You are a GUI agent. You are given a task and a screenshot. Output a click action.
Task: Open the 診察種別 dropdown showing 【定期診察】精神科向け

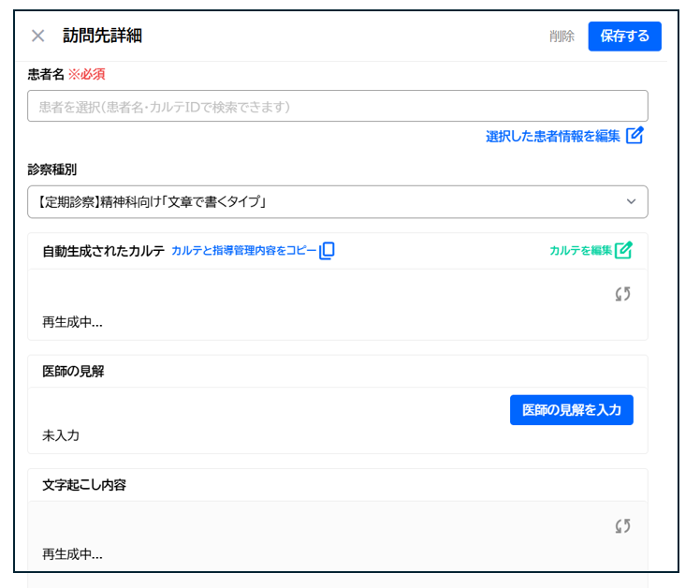337,201
